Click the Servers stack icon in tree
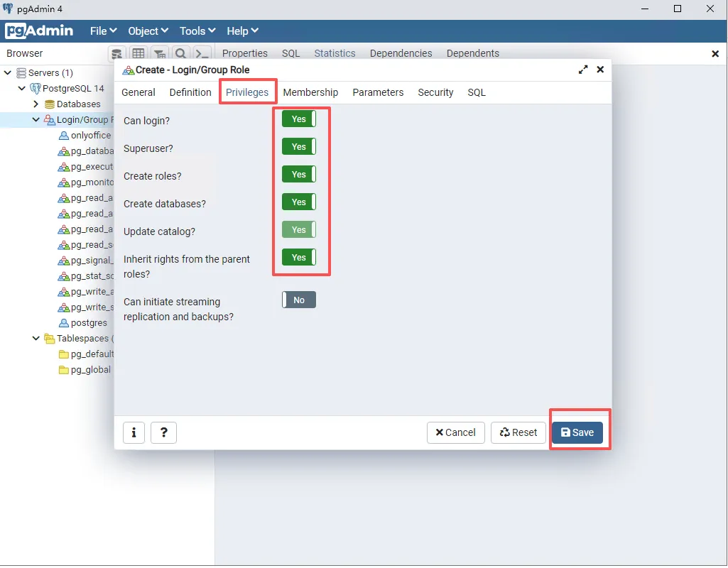Viewport: 728px width, 568px height. coord(21,73)
